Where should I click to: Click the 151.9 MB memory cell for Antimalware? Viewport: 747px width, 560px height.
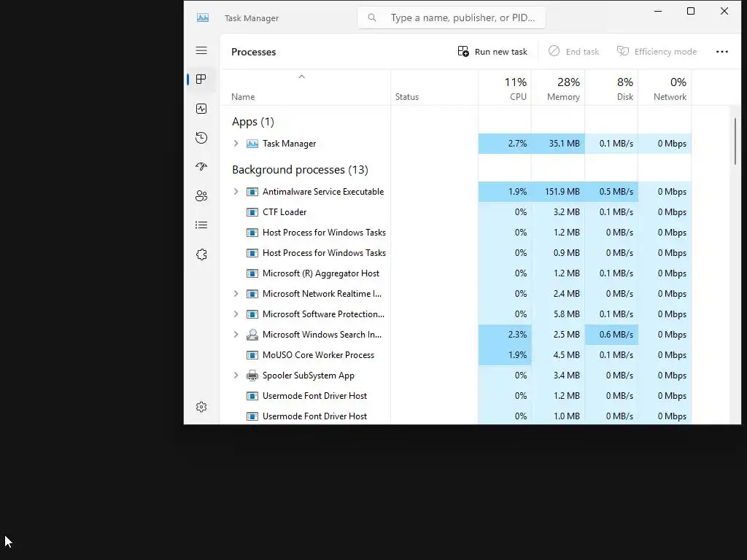tap(558, 192)
